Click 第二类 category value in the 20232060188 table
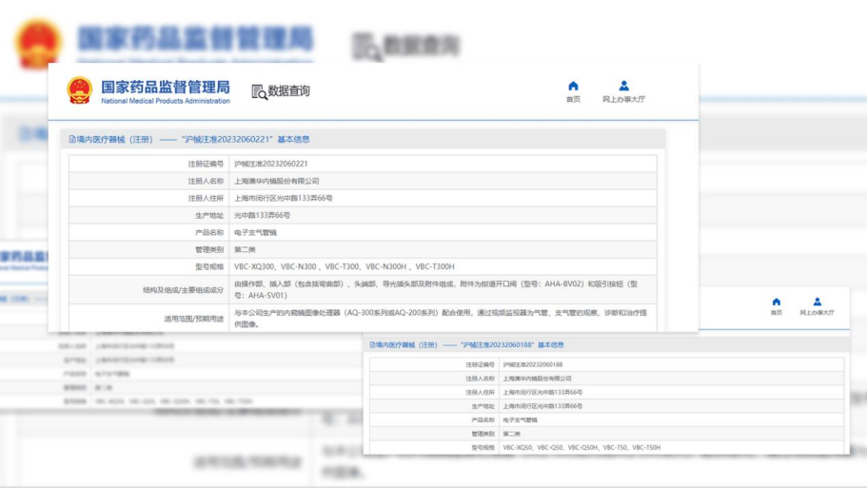This screenshot has height=488, width=868. pos(511,434)
